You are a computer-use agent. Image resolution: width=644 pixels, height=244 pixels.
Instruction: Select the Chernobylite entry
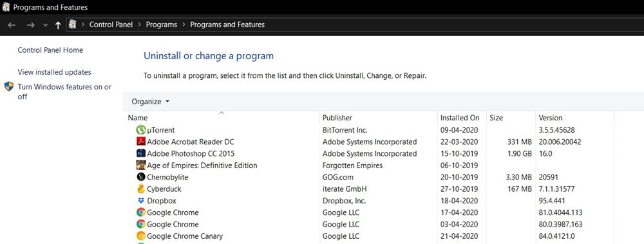tap(167, 178)
